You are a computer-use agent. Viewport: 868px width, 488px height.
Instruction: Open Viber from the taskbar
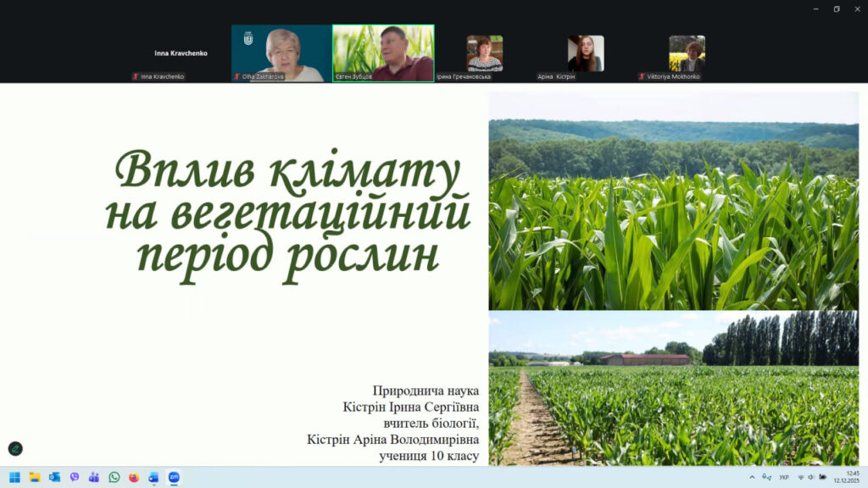(75, 477)
